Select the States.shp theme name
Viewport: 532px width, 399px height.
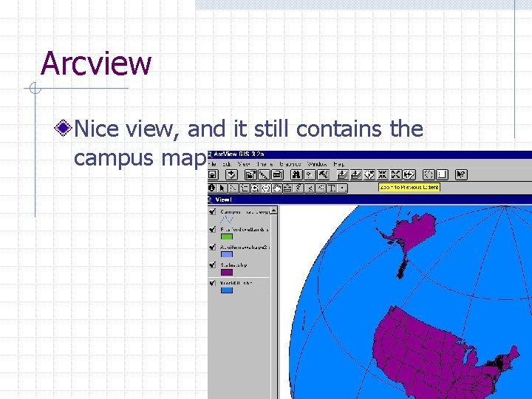[x=233, y=265]
